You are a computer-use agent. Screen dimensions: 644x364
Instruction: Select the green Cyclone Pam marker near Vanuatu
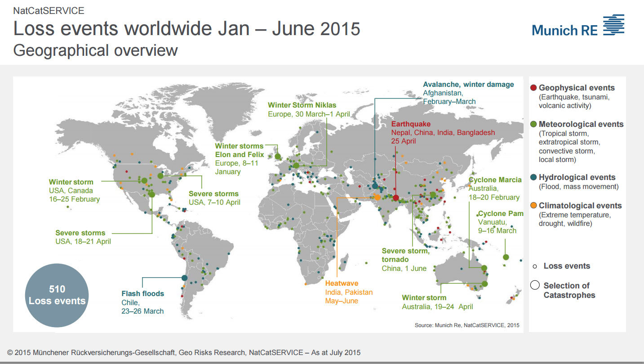coord(506,257)
